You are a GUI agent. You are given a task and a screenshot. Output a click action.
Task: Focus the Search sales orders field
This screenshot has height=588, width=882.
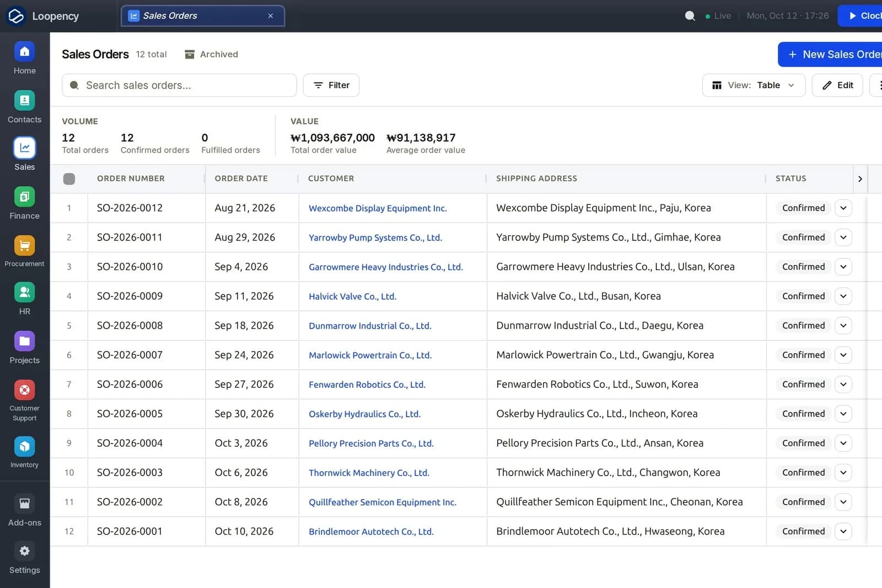click(179, 85)
